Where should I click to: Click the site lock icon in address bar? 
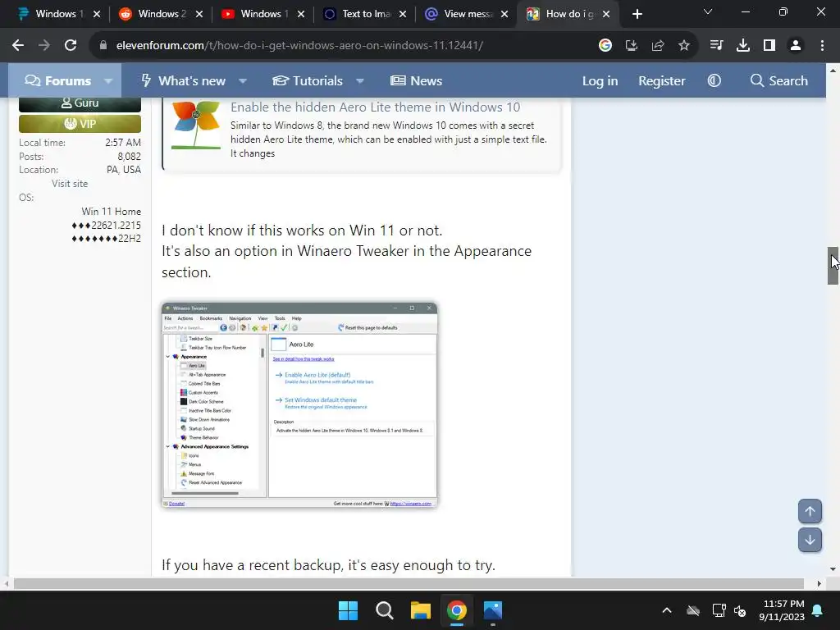pyautogui.click(x=103, y=46)
